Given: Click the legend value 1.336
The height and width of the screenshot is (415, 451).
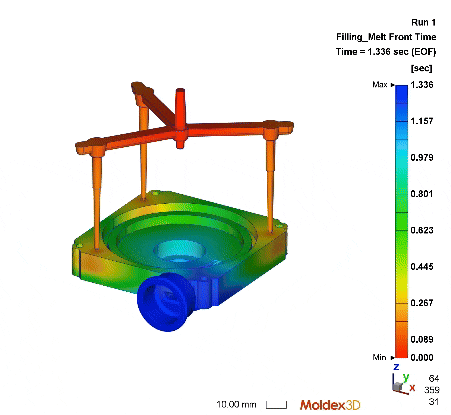Looking at the screenshot, I should coord(422,85).
